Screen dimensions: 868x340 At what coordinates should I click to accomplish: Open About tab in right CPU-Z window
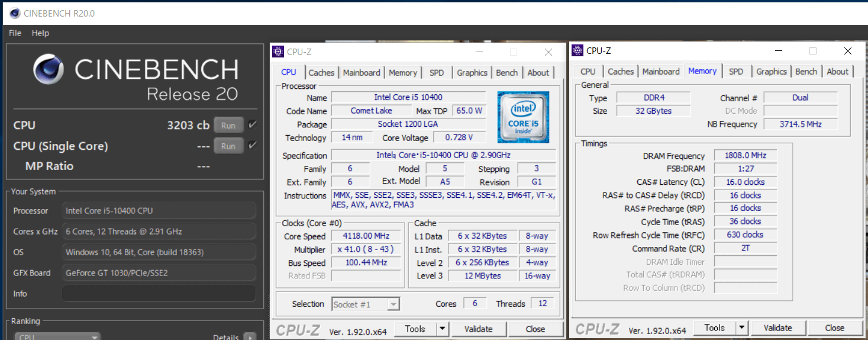pos(838,71)
